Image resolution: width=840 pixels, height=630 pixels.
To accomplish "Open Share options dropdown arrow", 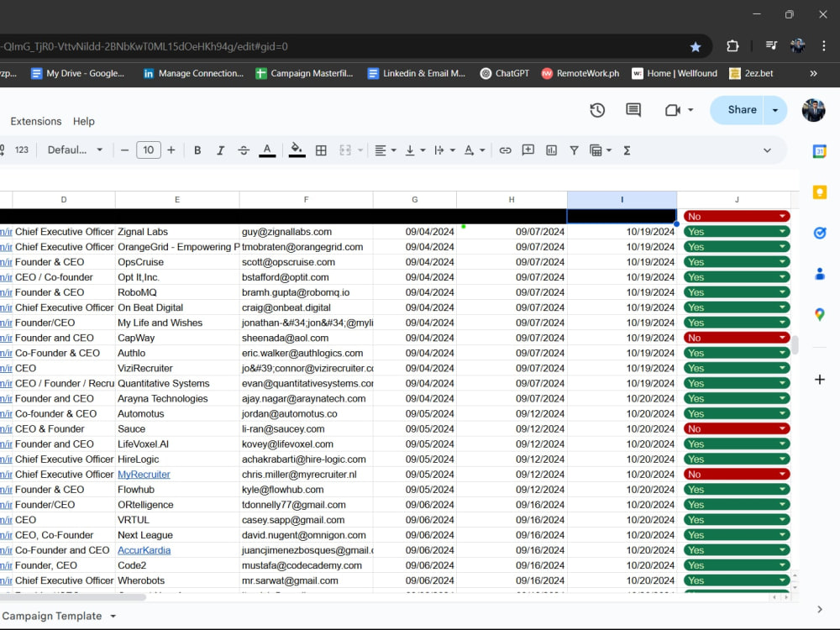I will [775, 110].
